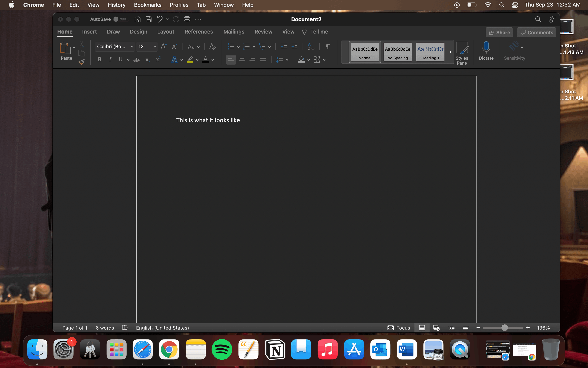Open the References ribbon tab
588x368 pixels.
click(199, 32)
